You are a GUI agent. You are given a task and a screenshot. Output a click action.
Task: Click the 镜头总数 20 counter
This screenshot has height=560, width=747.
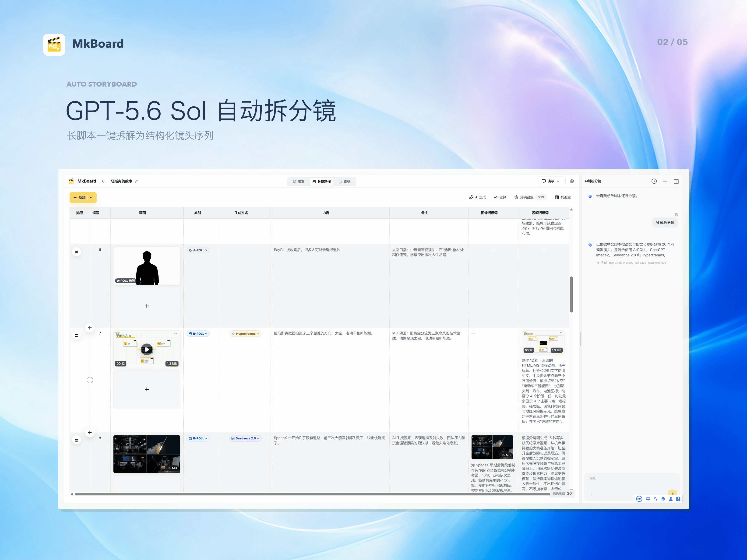tap(562, 493)
